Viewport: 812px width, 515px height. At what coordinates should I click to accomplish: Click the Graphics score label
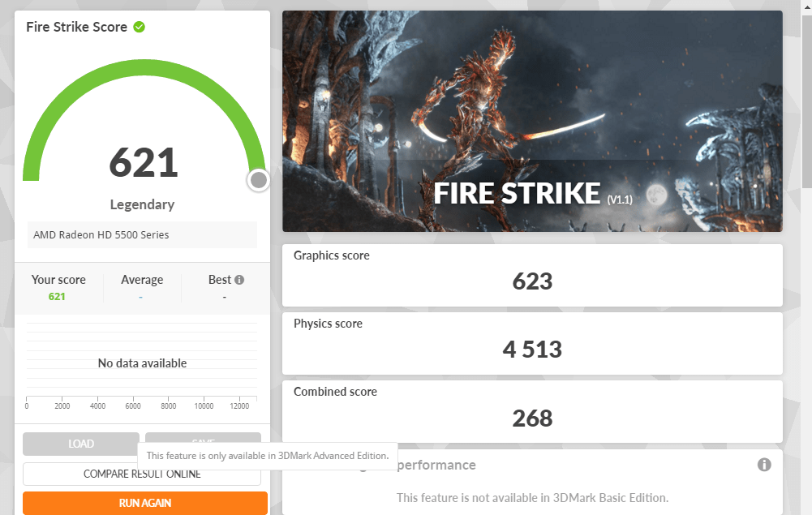[332, 255]
